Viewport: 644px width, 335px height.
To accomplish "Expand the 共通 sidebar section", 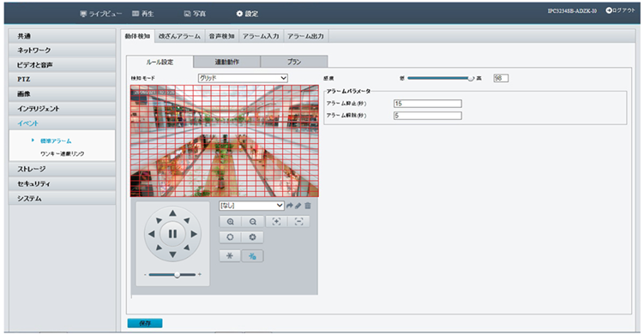I will pos(62,36).
